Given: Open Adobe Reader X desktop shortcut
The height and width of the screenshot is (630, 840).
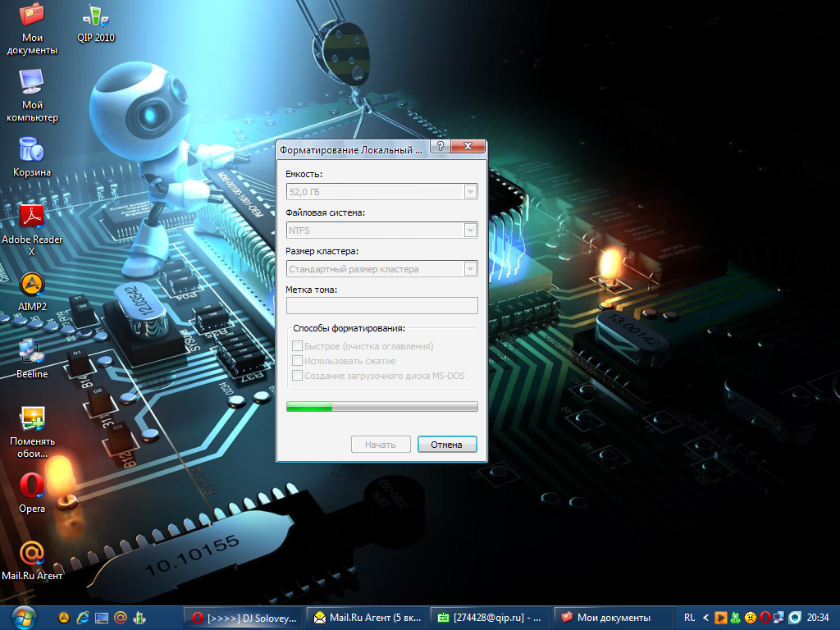Looking at the screenshot, I should point(32,217).
